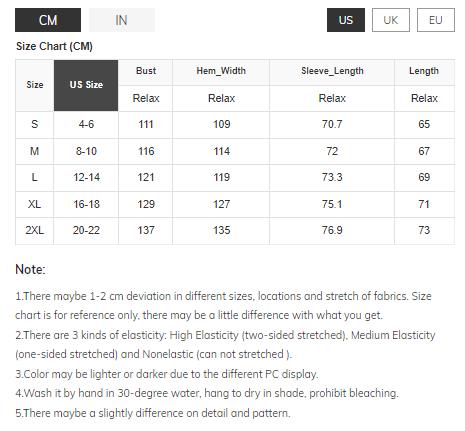Select the L size row label
Screen dimensions: 465x431
(x=35, y=177)
